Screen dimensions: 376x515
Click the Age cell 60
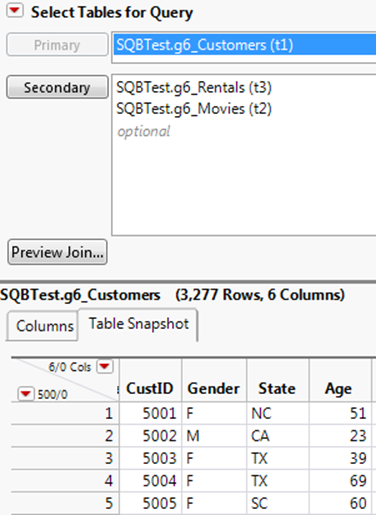click(x=340, y=503)
